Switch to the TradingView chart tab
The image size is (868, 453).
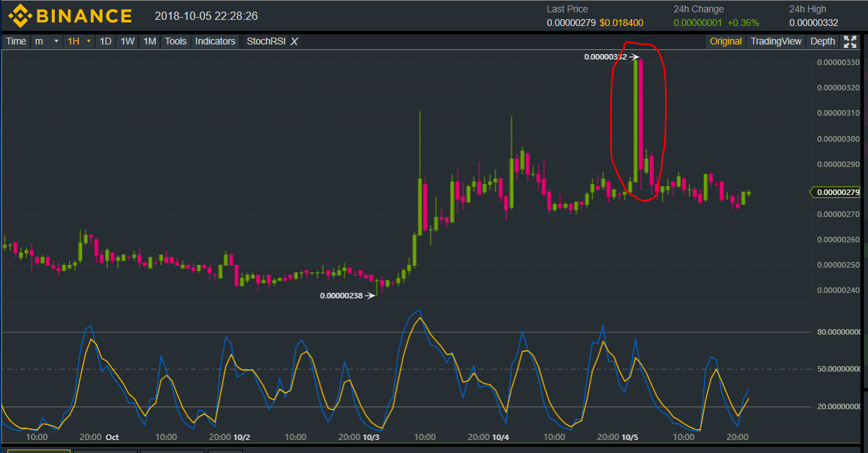[776, 41]
